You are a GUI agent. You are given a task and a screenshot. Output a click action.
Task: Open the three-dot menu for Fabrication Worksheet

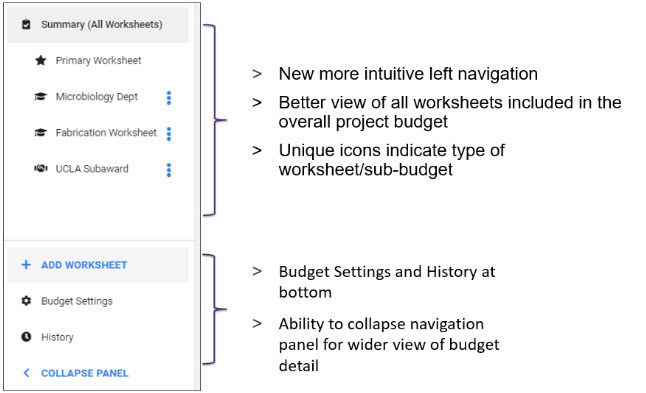pos(169,134)
